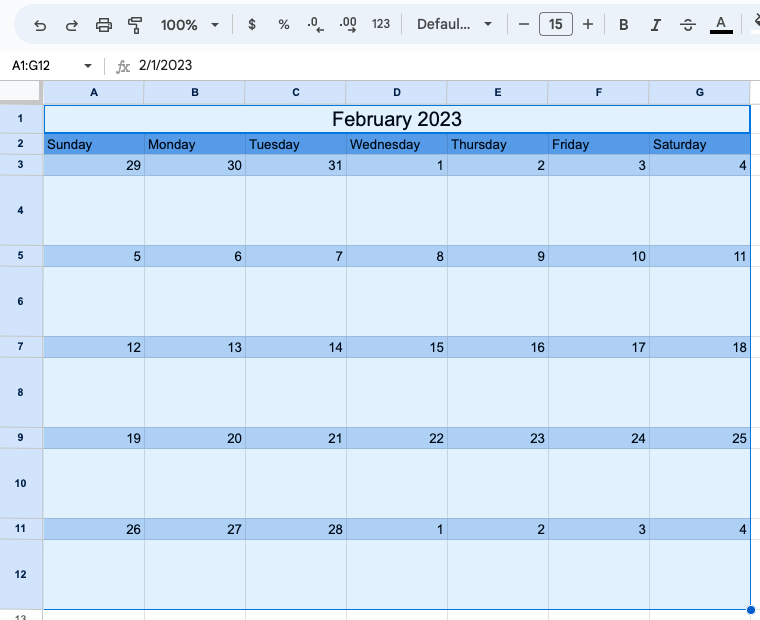The height and width of the screenshot is (620, 760).
Task: Select column A header
Action: point(94,93)
